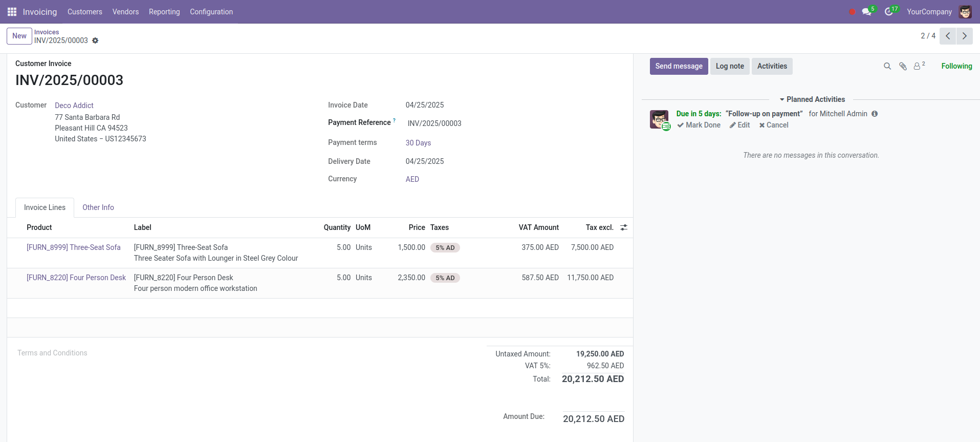This screenshot has height=442, width=980.
Task: Open the Configuration menu
Action: tap(211, 12)
